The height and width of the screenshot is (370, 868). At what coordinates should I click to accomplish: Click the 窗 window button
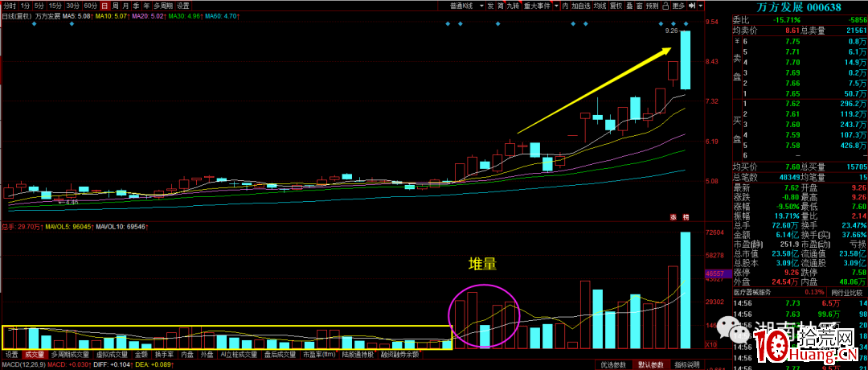pos(640,6)
